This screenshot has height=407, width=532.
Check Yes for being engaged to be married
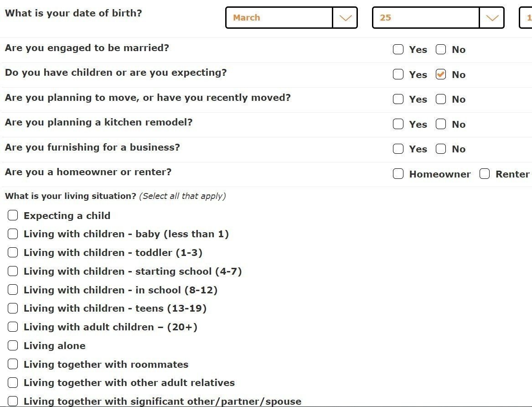point(398,49)
